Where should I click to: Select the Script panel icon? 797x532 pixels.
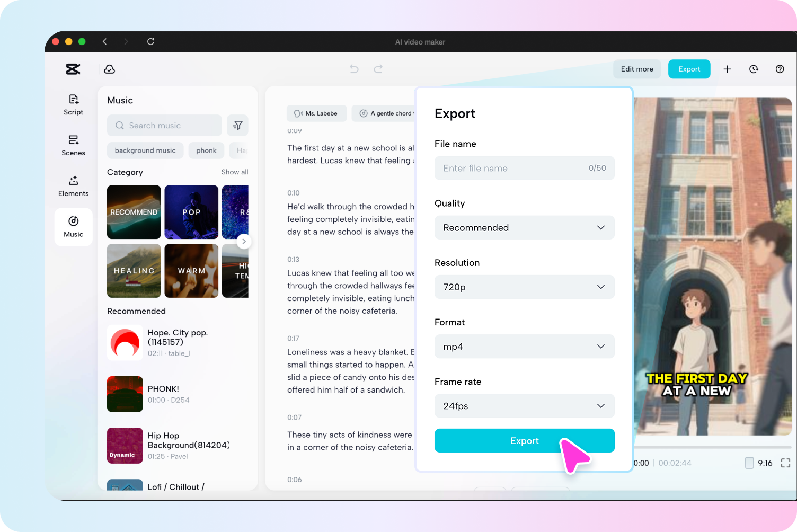(73, 104)
